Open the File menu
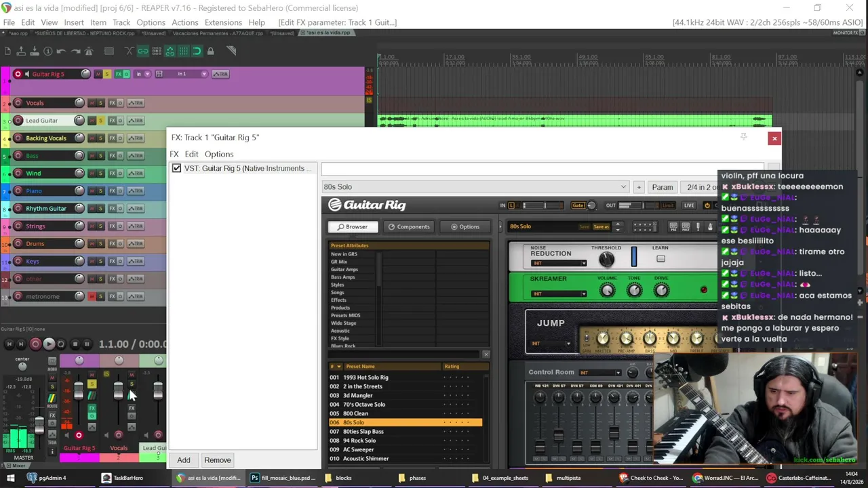868x488 pixels. tap(9, 22)
